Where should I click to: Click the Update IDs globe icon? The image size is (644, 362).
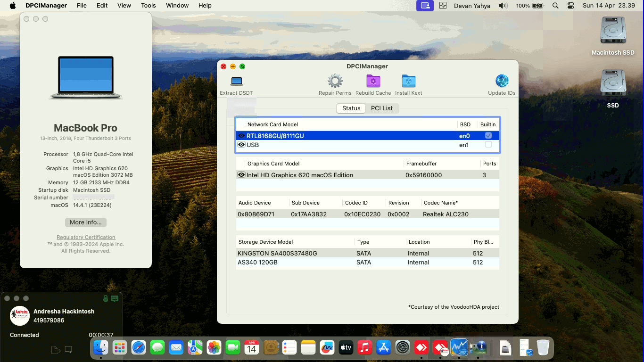pyautogui.click(x=502, y=81)
